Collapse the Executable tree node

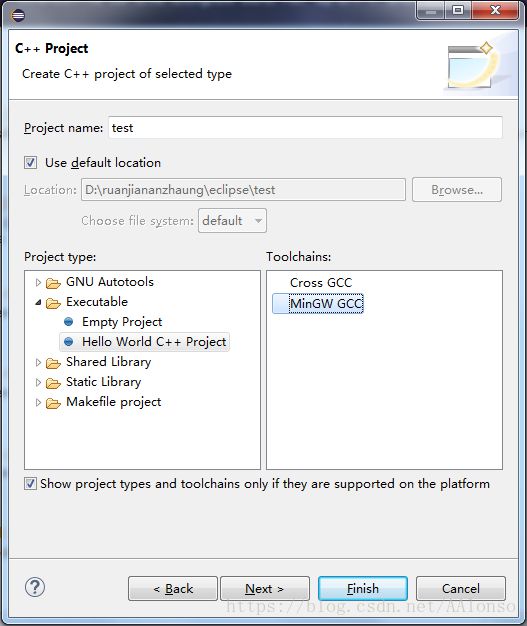38,302
